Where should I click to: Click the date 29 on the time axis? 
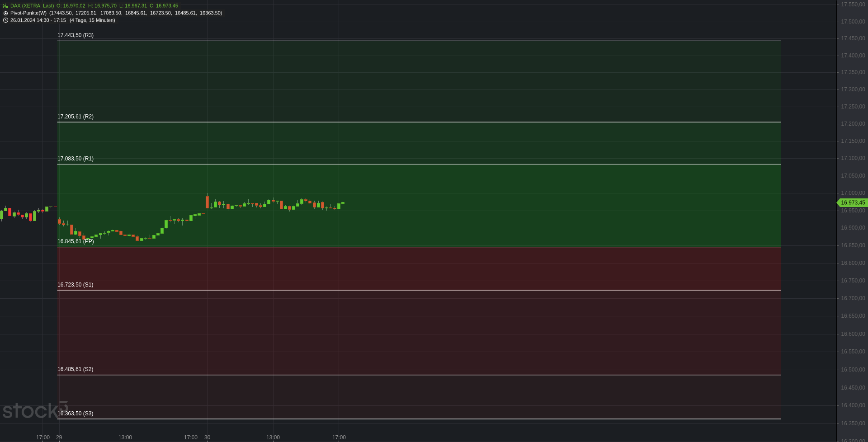[59, 437]
